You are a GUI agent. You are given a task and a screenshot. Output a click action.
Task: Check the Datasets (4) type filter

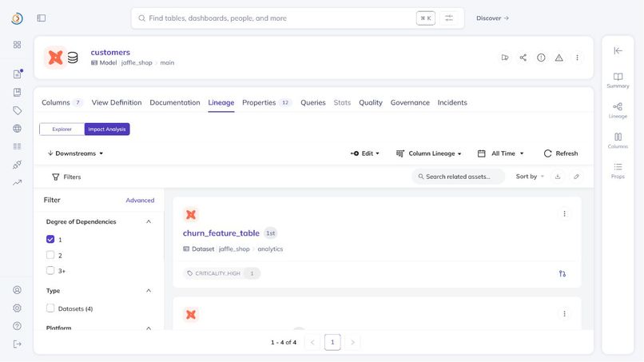pyautogui.click(x=50, y=308)
